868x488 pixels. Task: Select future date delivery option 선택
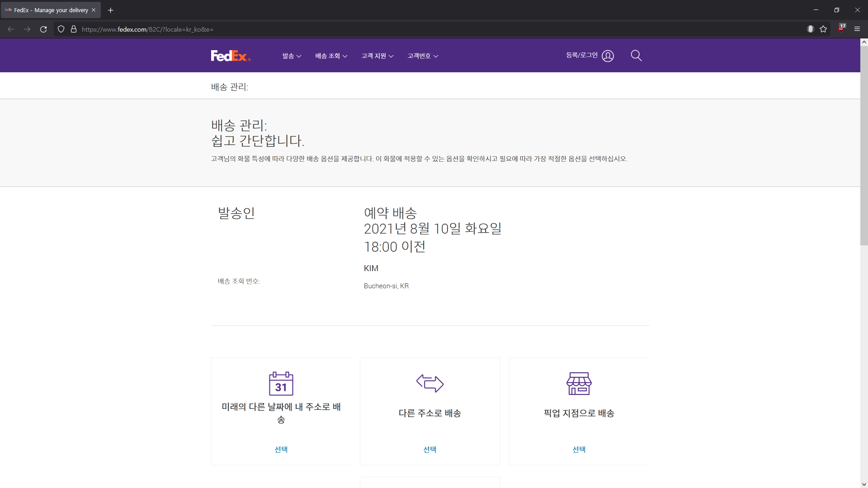pos(281,449)
